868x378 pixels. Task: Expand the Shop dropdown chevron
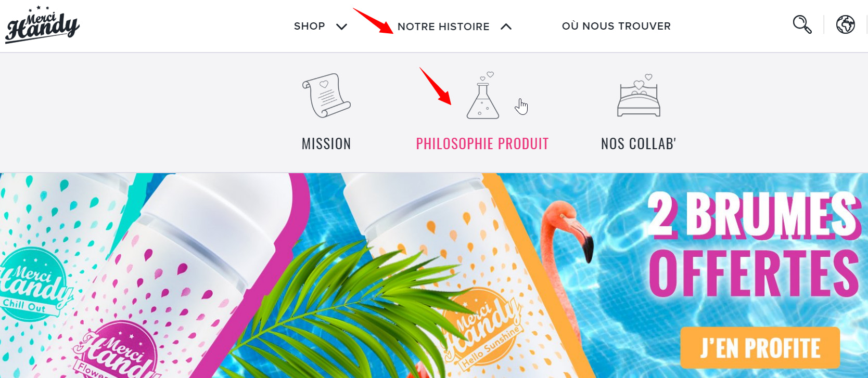tap(341, 27)
